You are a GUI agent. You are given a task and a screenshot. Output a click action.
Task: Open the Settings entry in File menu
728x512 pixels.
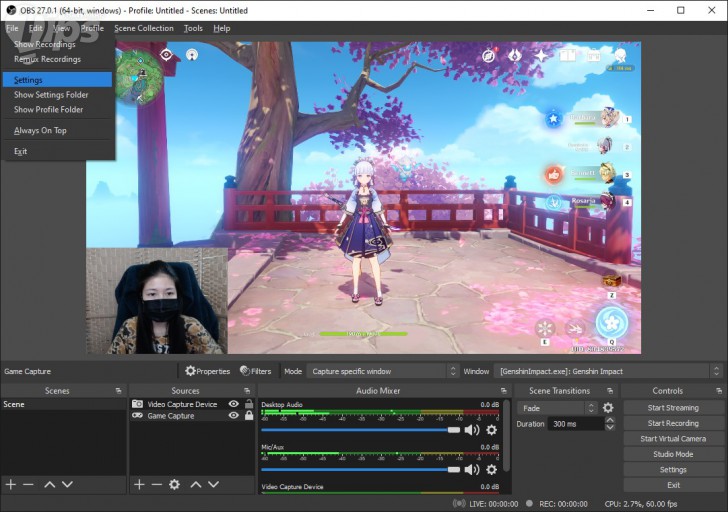pos(57,80)
